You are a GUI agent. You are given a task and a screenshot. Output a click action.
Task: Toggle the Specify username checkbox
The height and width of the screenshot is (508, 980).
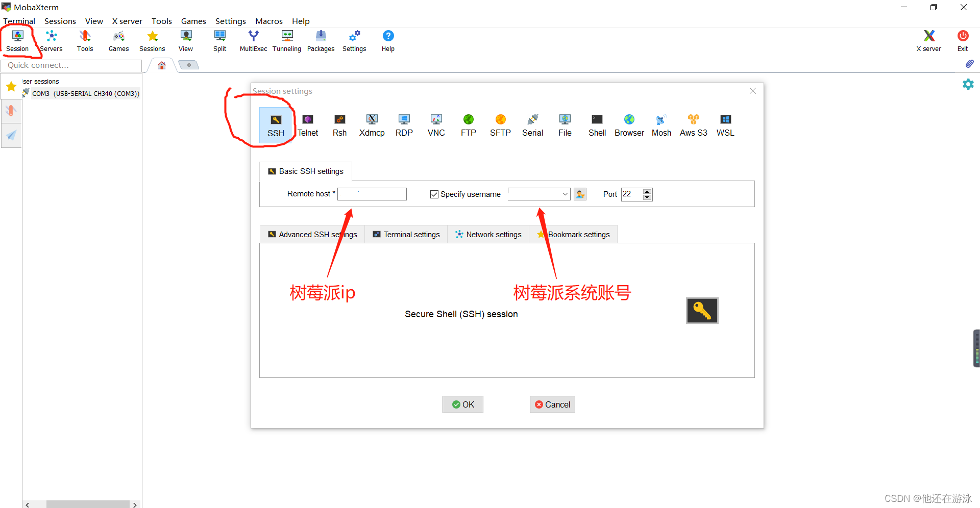(x=434, y=194)
